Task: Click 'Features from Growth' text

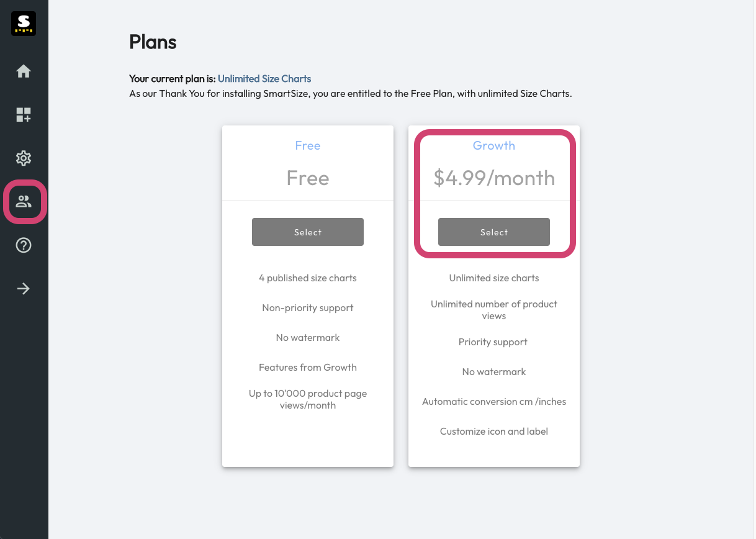Action: (308, 368)
